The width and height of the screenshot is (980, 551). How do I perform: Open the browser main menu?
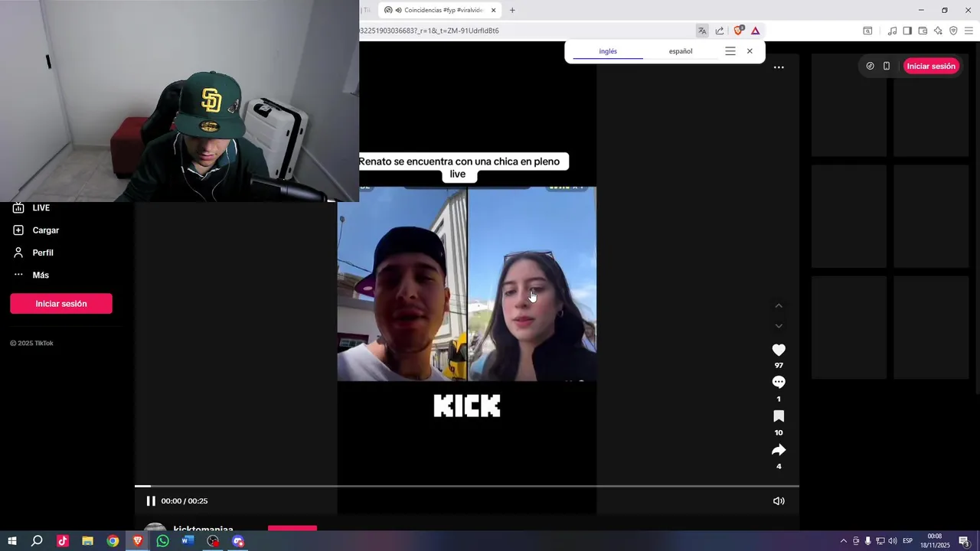pos(969,31)
